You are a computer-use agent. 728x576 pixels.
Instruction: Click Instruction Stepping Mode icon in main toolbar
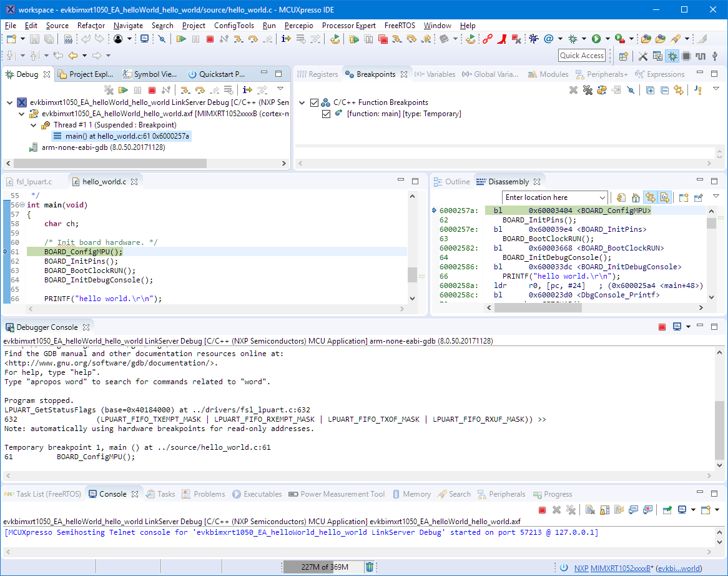click(x=286, y=39)
